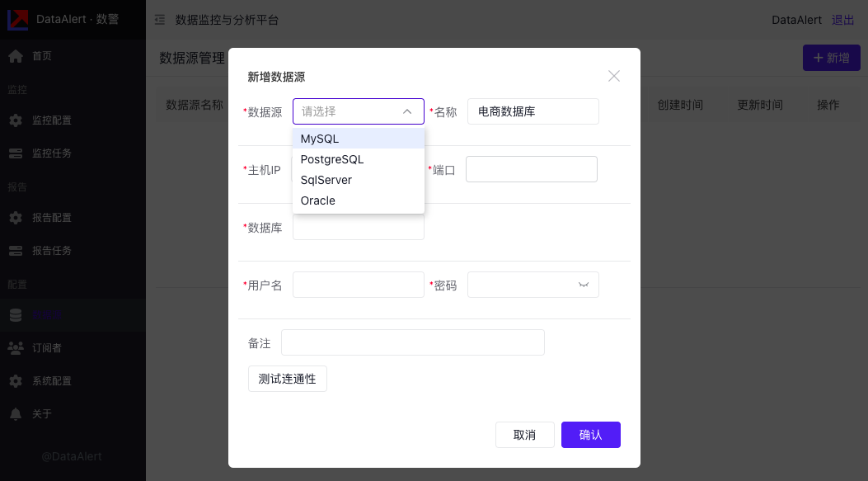Toggle the sidebar with the hamburger icon
868x481 pixels.
pos(160,20)
